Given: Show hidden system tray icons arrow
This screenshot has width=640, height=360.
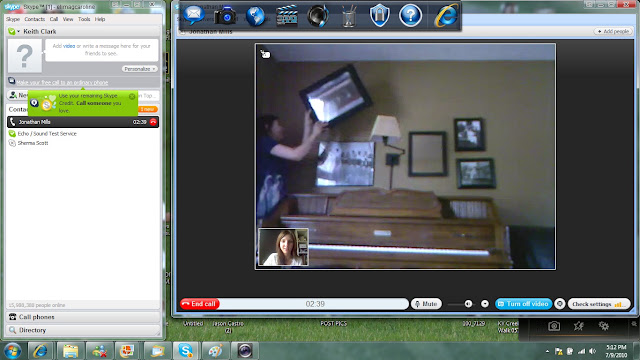Looking at the screenshot, I should (x=547, y=351).
